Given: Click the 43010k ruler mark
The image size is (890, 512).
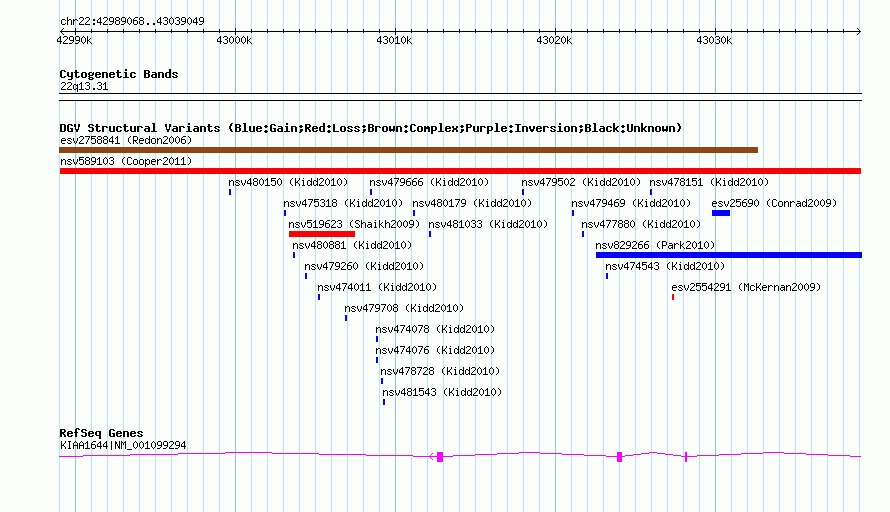Looking at the screenshot, I should (394, 40).
